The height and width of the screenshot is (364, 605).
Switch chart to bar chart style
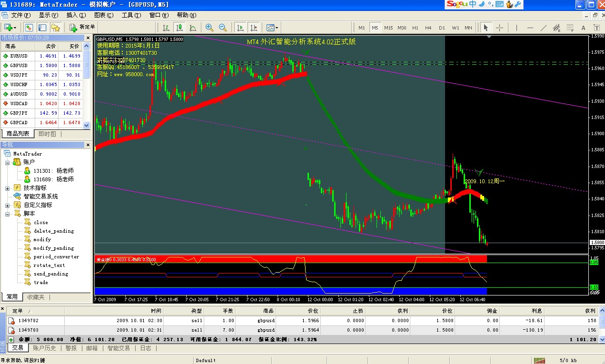(166, 28)
